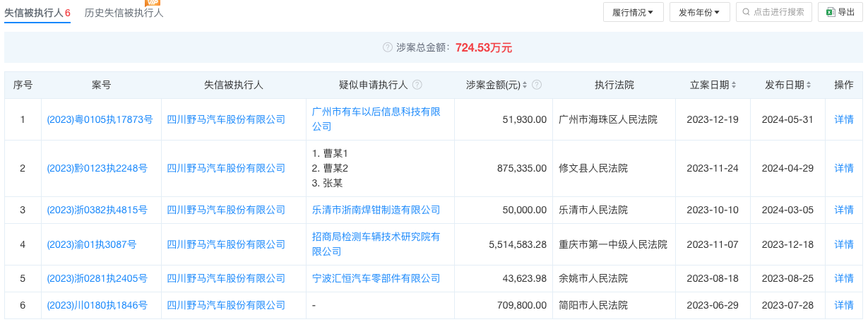Open the 履行情况 dropdown filter
Viewport: 868px width, 322px height.
tap(633, 12)
